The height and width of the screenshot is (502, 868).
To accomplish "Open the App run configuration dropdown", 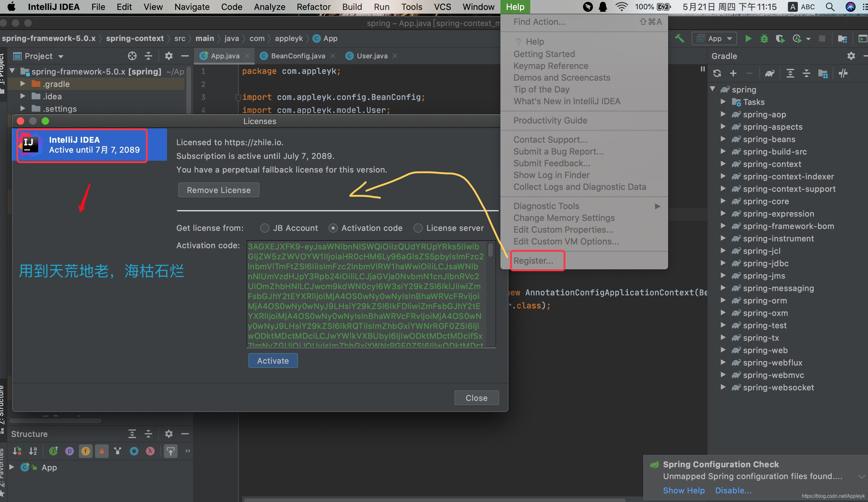I will (x=714, y=38).
